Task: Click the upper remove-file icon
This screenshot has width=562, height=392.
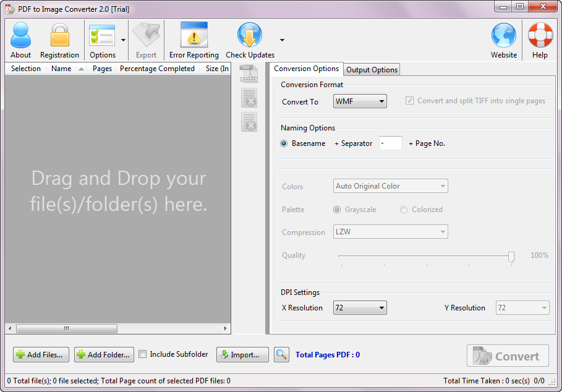Action: coord(249,98)
